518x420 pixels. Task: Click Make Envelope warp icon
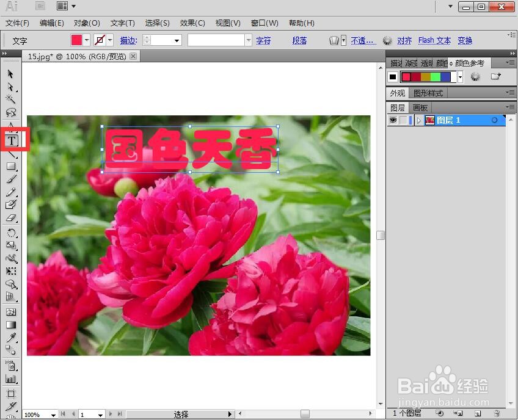334,41
